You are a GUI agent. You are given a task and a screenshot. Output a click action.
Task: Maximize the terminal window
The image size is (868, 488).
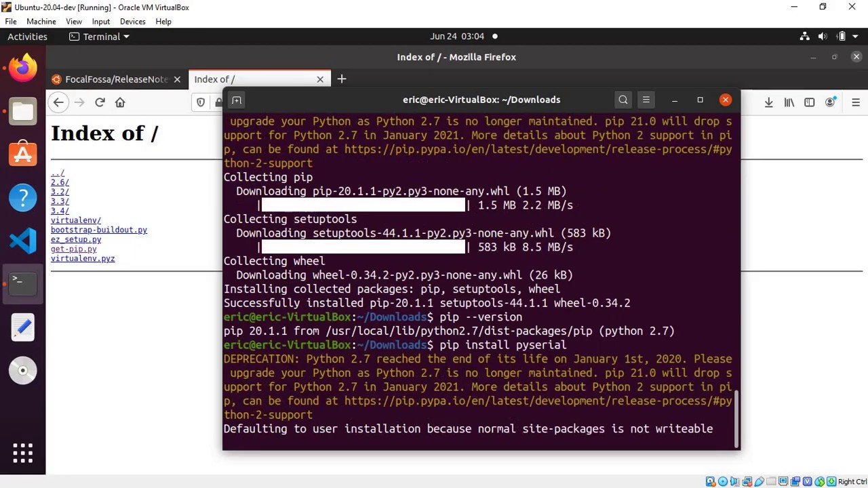tap(700, 100)
